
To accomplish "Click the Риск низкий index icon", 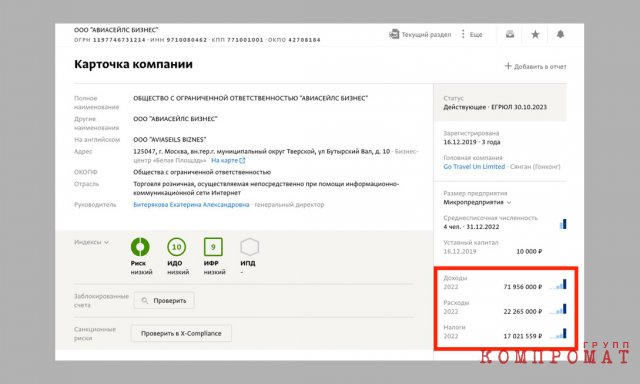I will (x=140, y=247).
